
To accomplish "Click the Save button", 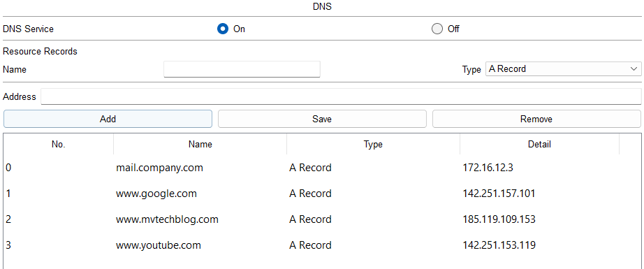I will click(x=322, y=119).
